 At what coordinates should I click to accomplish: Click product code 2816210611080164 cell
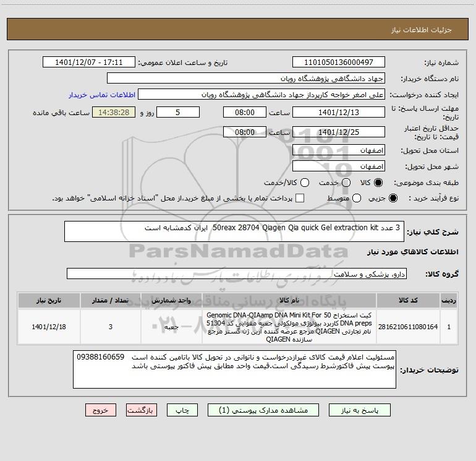pos(408,327)
